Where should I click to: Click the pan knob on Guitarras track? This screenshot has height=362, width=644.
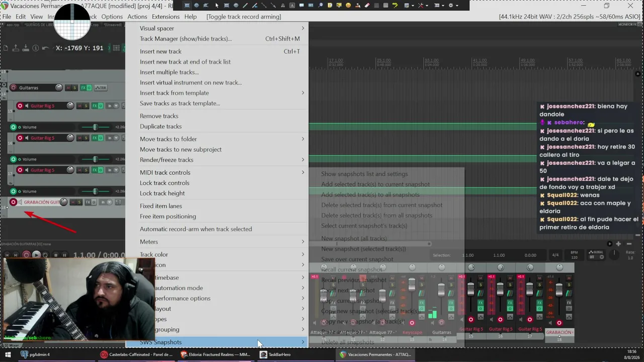[59, 88]
